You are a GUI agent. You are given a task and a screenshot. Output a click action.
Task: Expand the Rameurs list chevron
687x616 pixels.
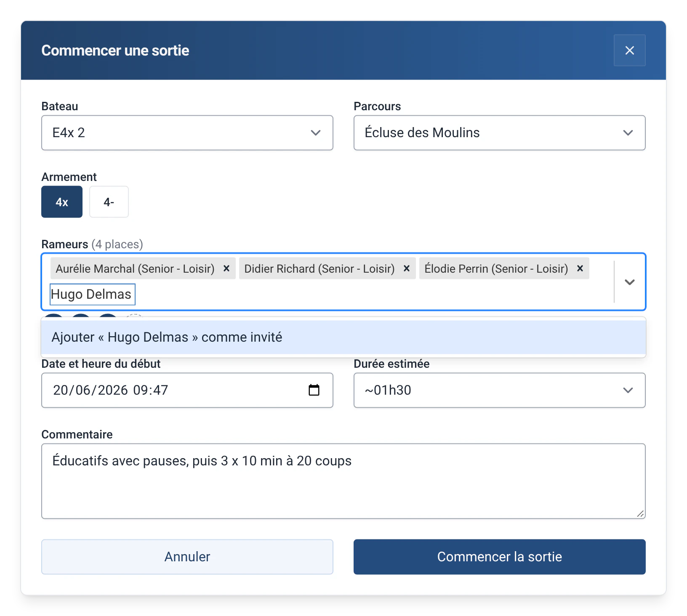pos(630,282)
